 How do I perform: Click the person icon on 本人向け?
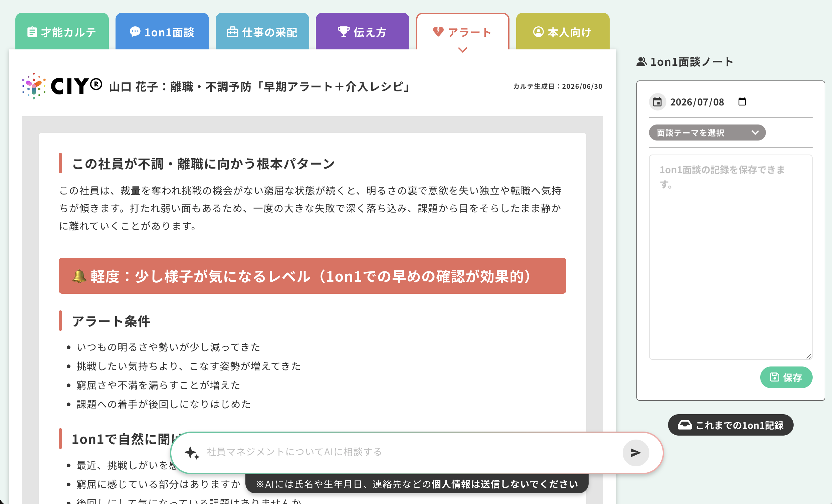point(538,31)
